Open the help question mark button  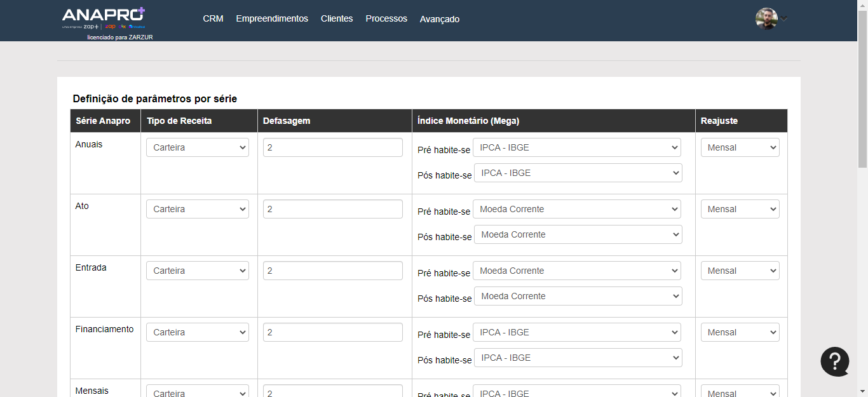(834, 361)
